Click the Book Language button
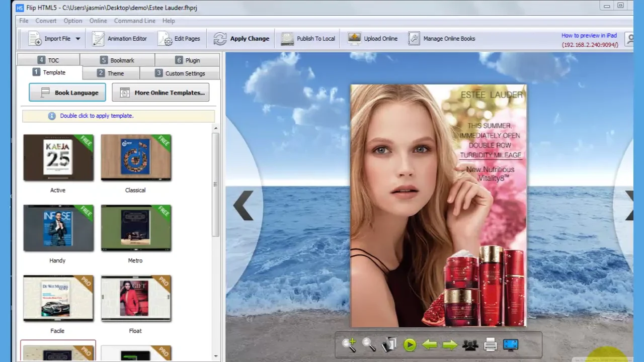The image size is (644, 362). tap(67, 93)
